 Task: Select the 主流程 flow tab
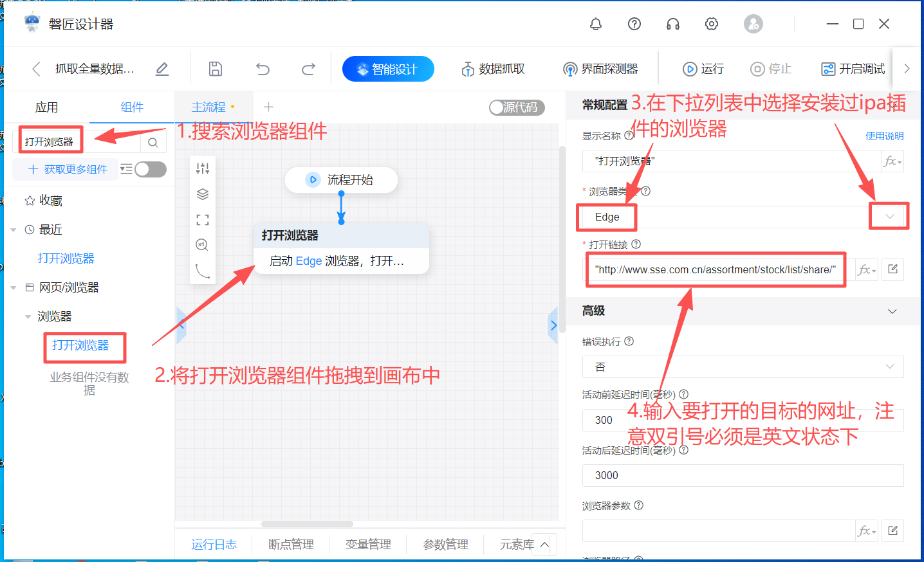pyautogui.click(x=208, y=107)
